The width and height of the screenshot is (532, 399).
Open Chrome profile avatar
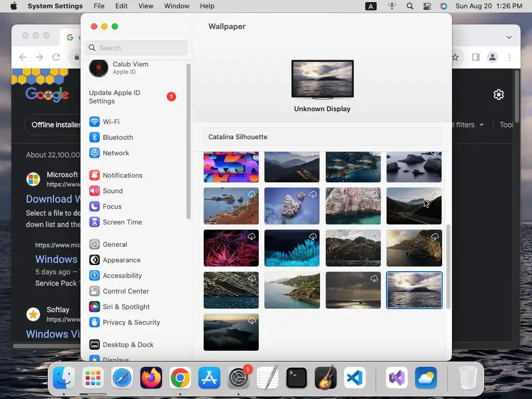coord(493,57)
